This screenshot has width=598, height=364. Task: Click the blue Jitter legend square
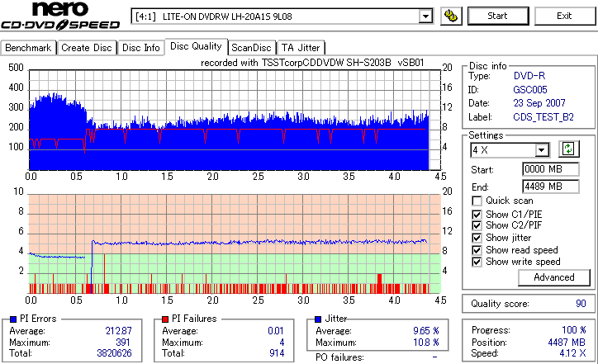pyautogui.click(x=318, y=319)
